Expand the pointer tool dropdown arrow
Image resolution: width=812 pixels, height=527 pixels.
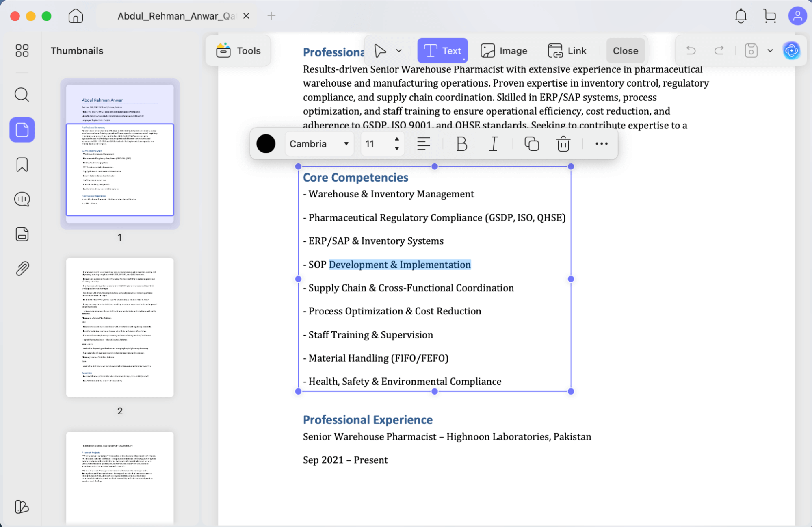coord(399,51)
